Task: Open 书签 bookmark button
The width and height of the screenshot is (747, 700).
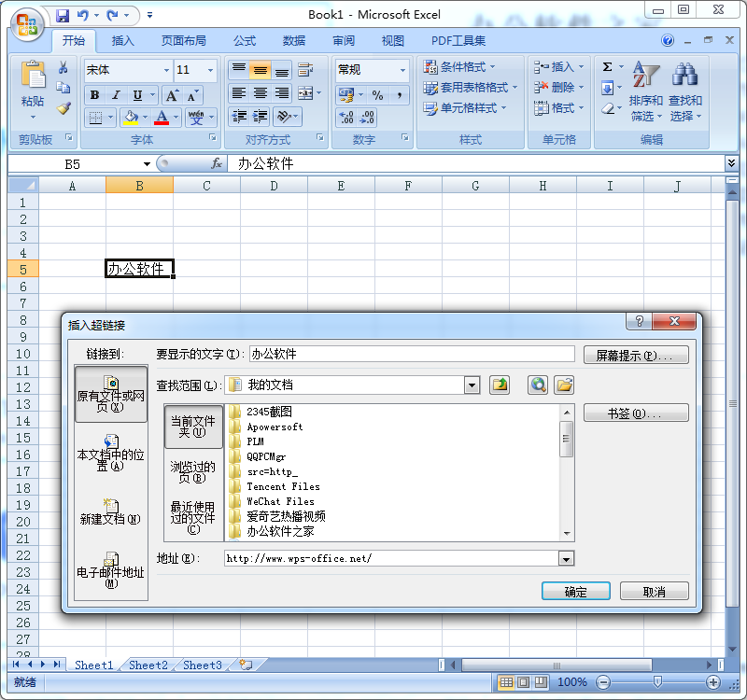Action: coord(636,413)
